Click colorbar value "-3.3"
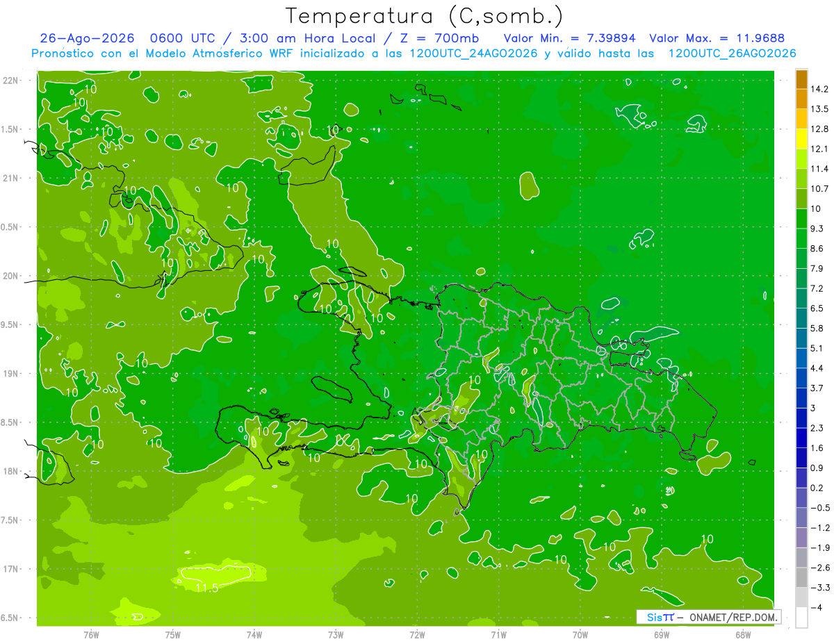The width and height of the screenshot is (834, 644). pyautogui.click(x=820, y=588)
